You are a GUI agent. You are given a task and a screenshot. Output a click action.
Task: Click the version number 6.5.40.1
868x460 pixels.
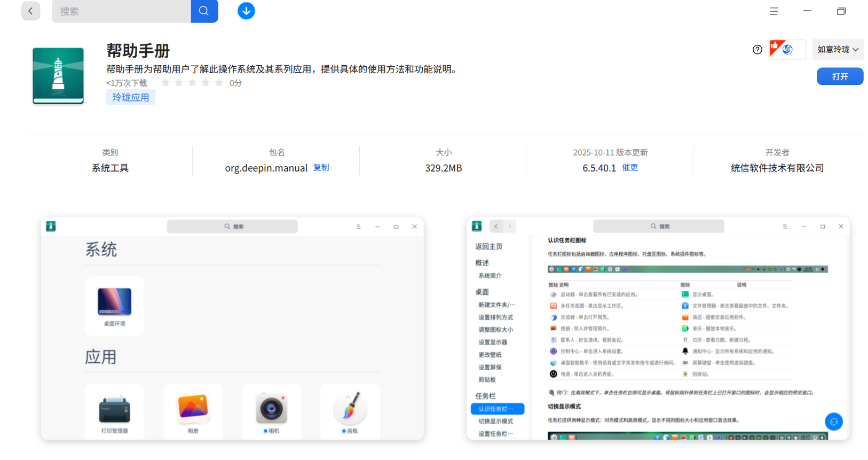(599, 168)
